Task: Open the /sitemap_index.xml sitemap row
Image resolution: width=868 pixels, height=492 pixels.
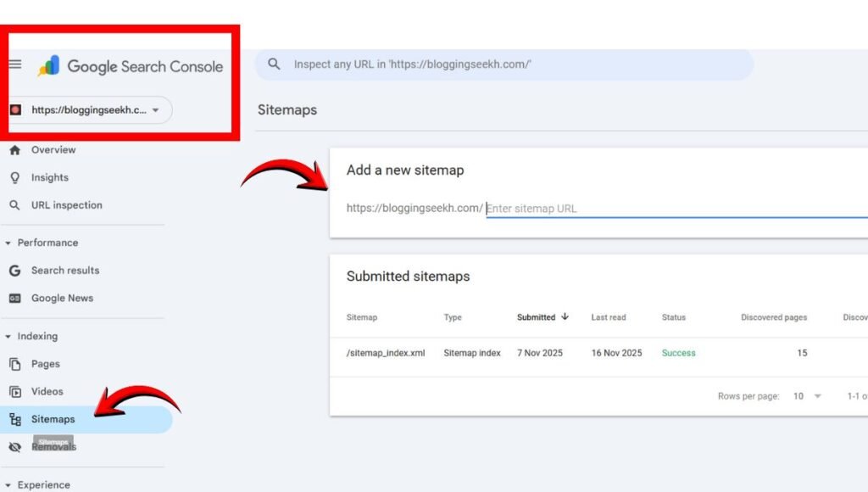Action: [386, 353]
